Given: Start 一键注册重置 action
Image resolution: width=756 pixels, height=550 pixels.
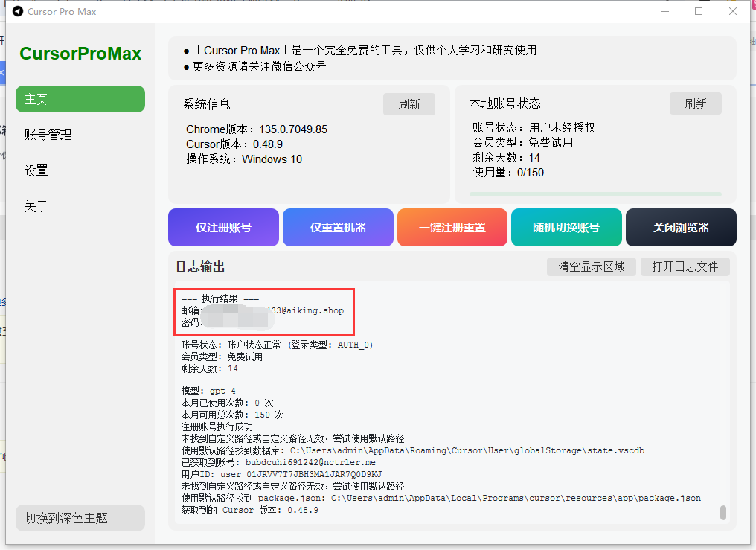Looking at the screenshot, I should (x=452, y=228).
